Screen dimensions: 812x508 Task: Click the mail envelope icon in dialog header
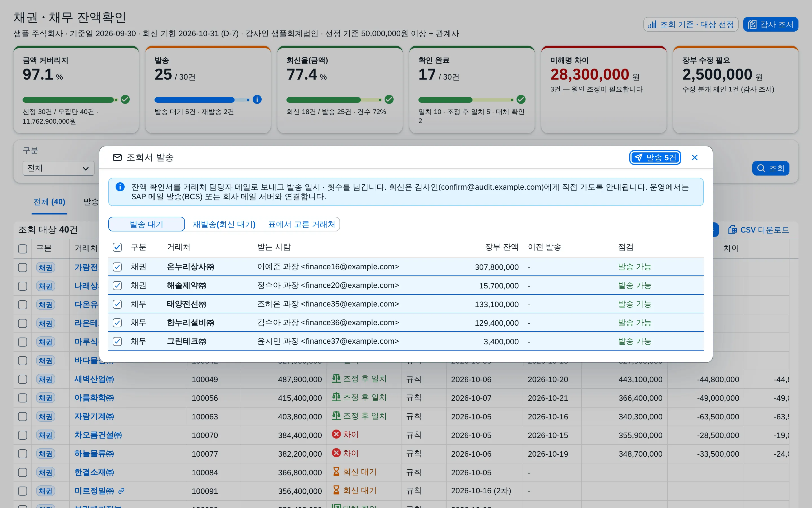pos(117,157)
